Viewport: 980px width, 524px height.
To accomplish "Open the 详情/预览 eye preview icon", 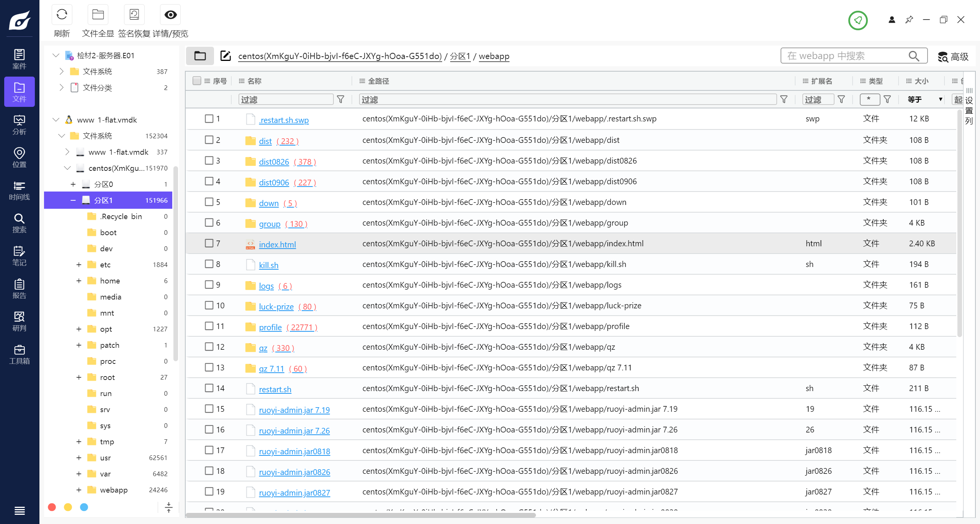I will 170,15.
